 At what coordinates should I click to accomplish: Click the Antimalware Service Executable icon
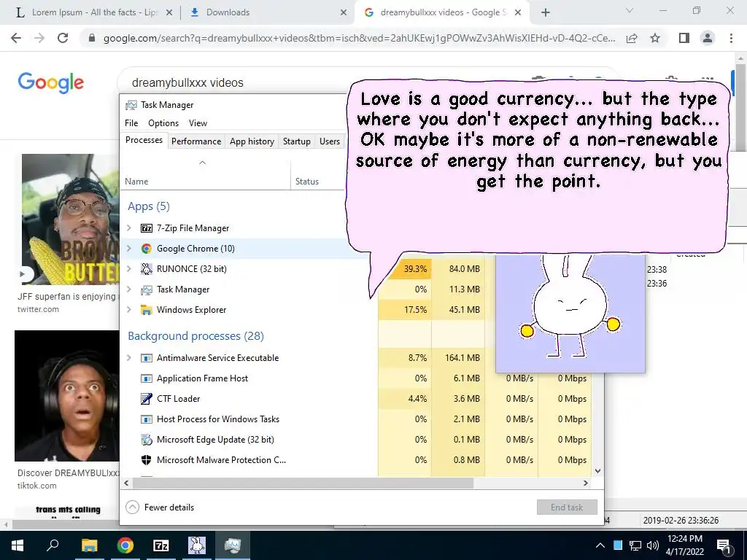point(146,358)
